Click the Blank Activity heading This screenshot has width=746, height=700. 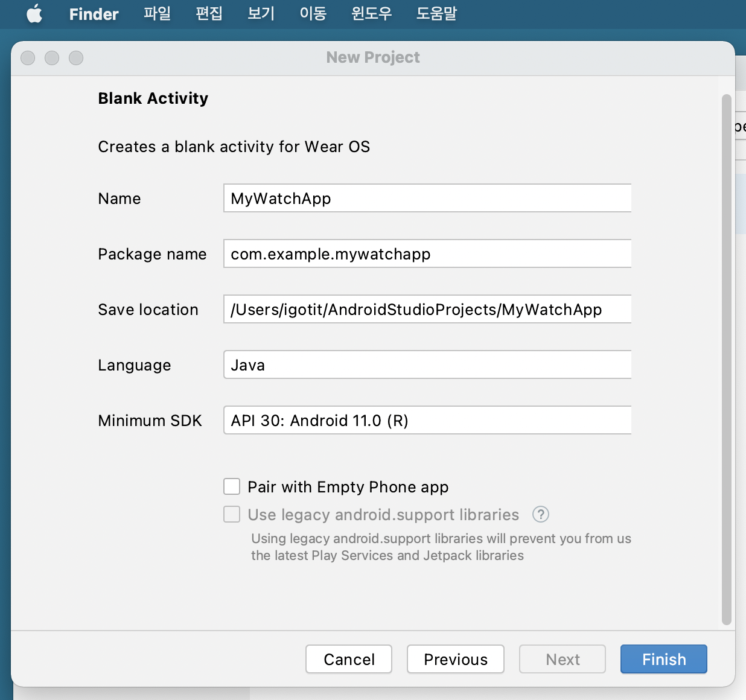coord(153,98)
